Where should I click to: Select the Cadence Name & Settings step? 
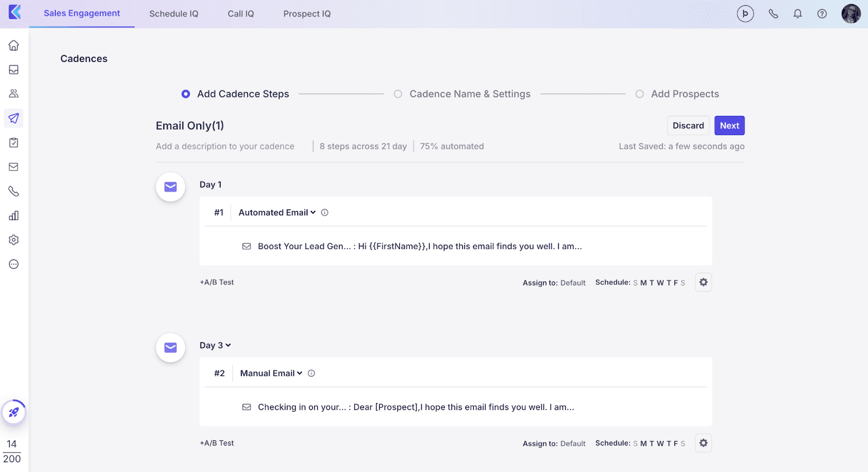coord(398,94)
